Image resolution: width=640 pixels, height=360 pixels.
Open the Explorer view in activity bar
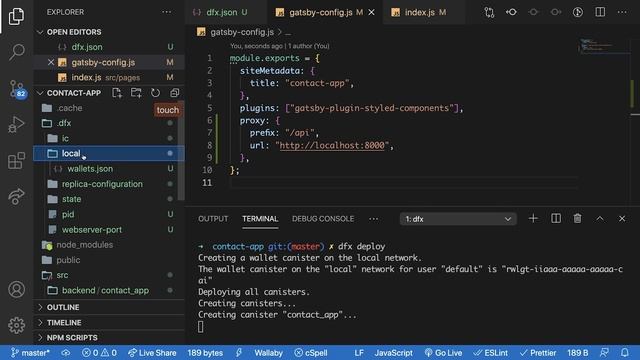(x=16, y=16)
